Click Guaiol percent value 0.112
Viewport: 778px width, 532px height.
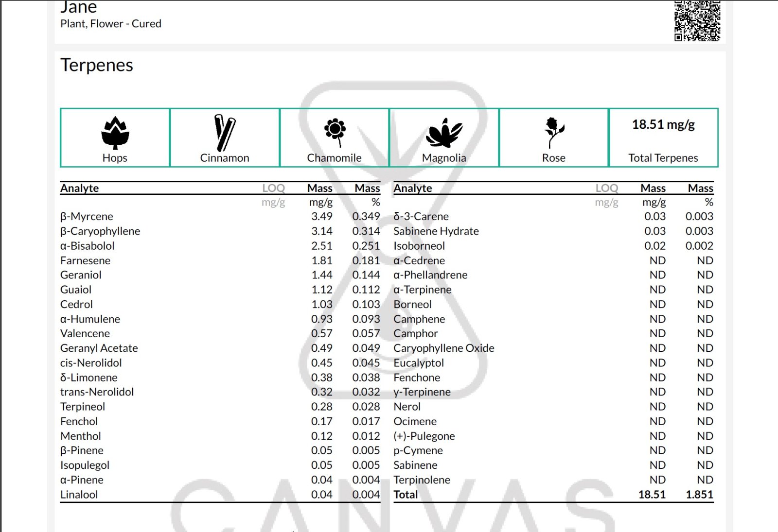[366, 290]
